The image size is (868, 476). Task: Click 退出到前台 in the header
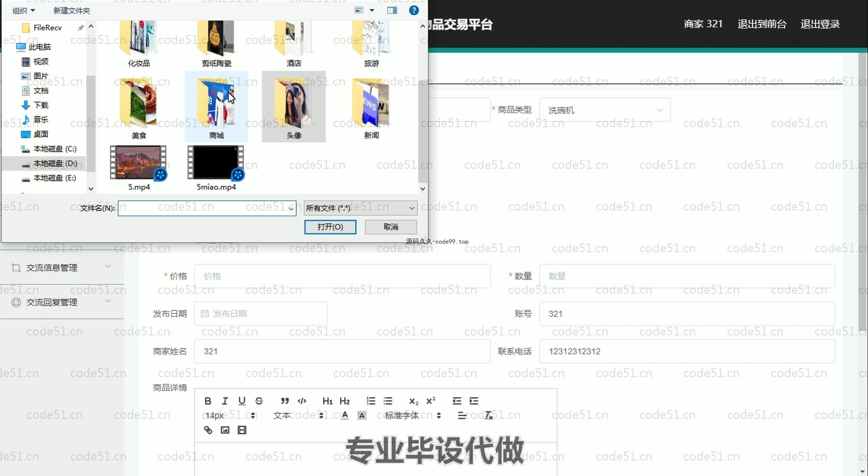[x=762, y=24]
